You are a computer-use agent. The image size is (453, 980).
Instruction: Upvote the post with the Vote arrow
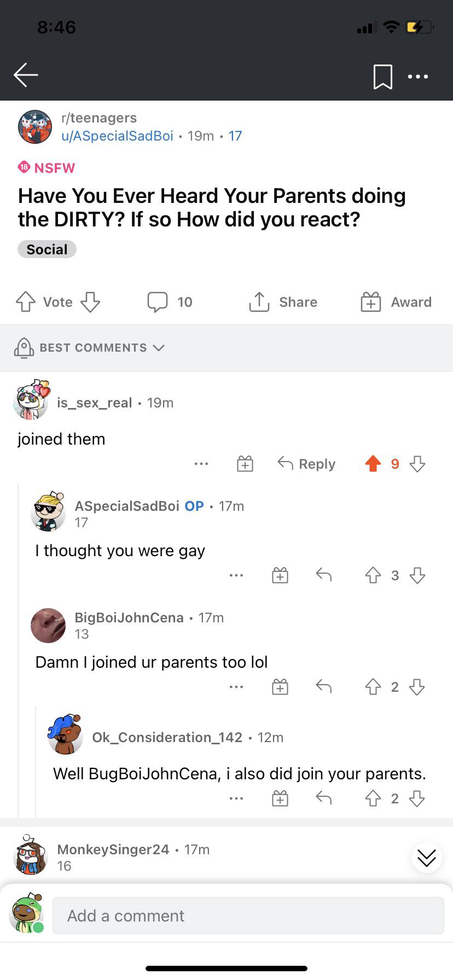point(24,301)
